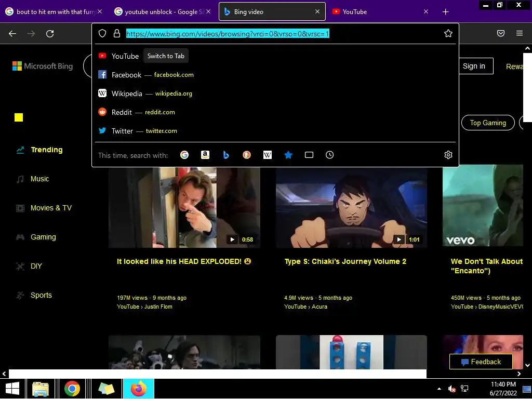This screenshot has height=399, width=532.
Task: Search this time with DuckDuckGo icon
Action: [x=247, y=155]
